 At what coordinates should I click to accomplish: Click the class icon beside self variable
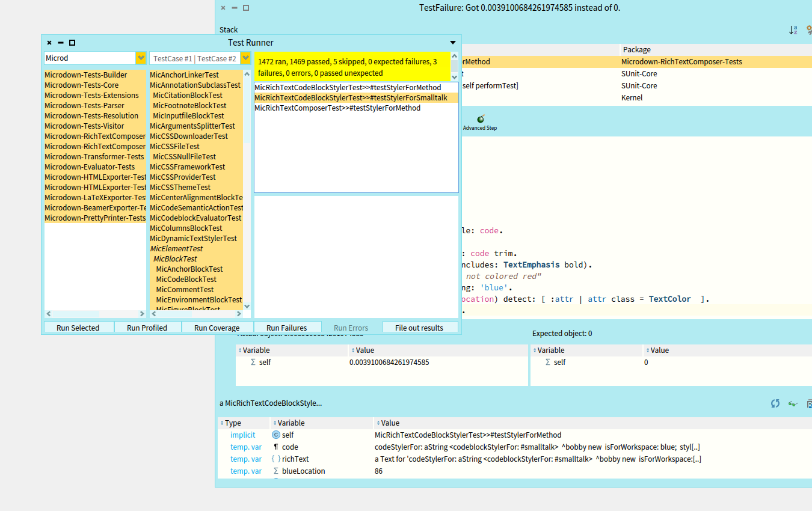coord(276,435)
